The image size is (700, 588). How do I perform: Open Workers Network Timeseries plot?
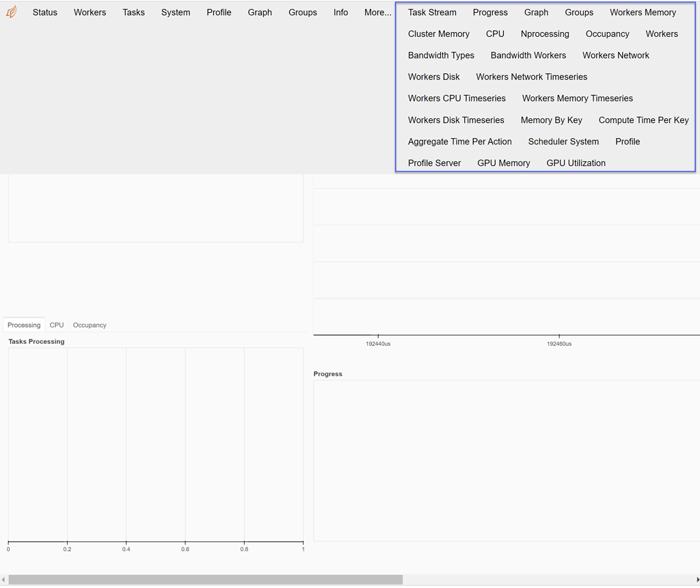[x=531, y=77]
